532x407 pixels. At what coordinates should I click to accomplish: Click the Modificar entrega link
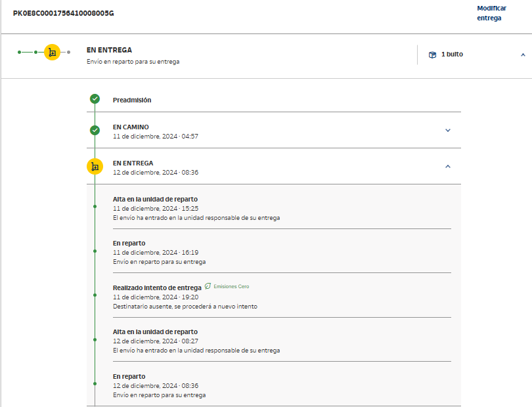coord(491,13)
